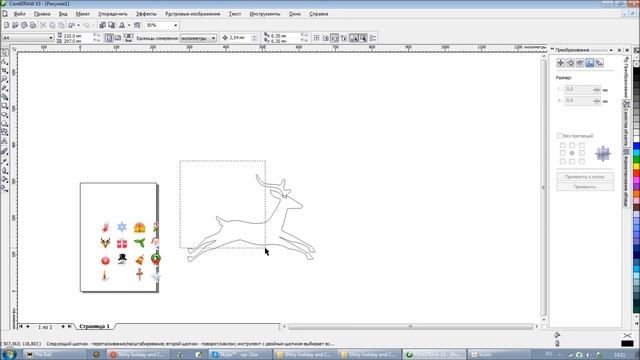
Task: Click the Windows Start button
Action: [x=9, y=354]
